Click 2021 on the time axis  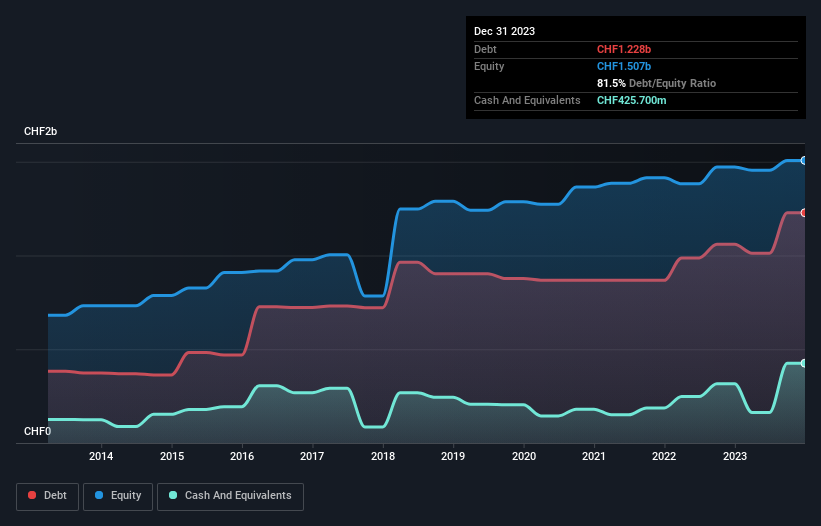pos(594,457)
